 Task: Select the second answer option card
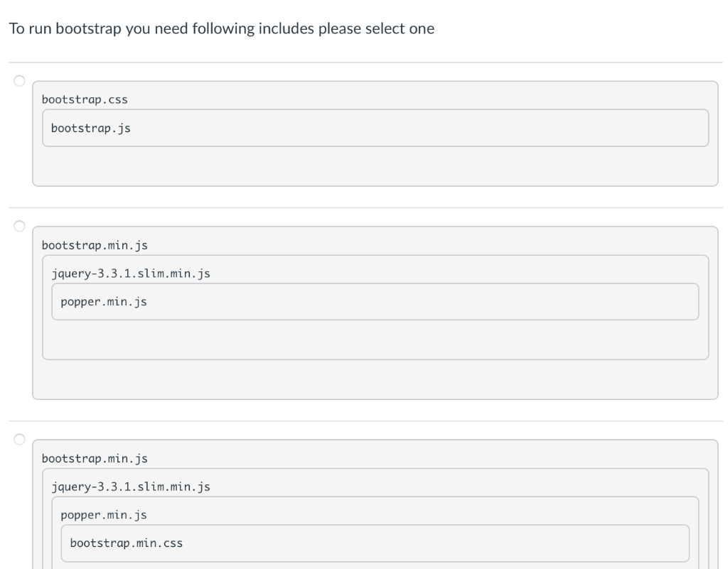pos(377,376)
